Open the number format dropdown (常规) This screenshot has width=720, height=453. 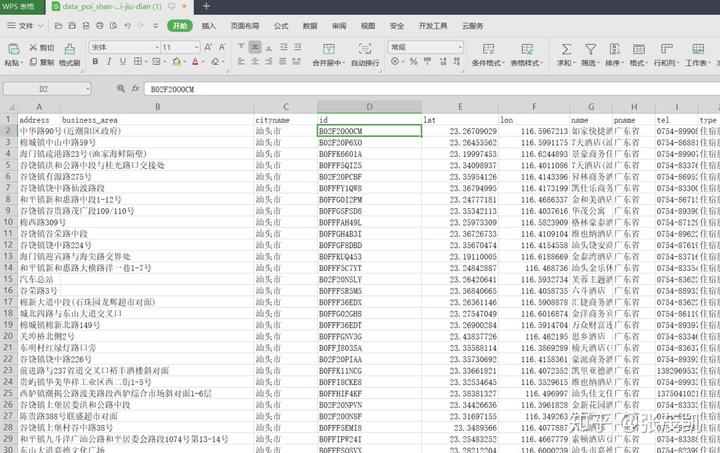click(x=460, y=47)
